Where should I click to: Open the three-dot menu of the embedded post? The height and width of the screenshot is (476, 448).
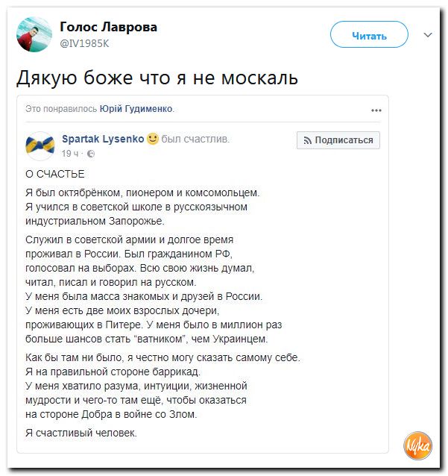(x=376, y=110)
